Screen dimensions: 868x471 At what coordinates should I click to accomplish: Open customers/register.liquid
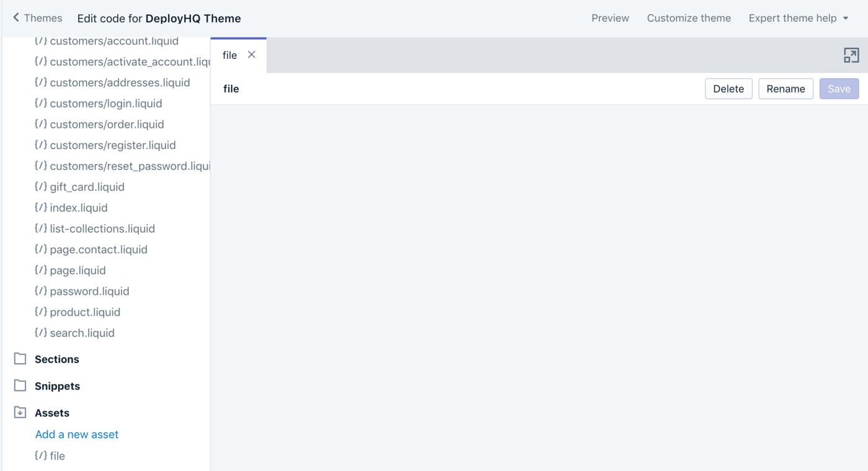113,145
